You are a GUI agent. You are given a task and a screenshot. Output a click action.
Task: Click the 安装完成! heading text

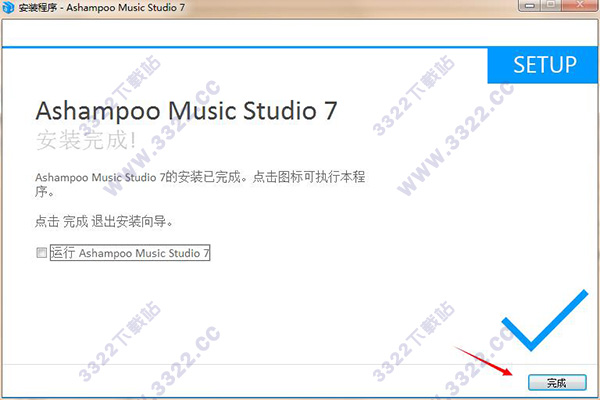pos(86,140)
